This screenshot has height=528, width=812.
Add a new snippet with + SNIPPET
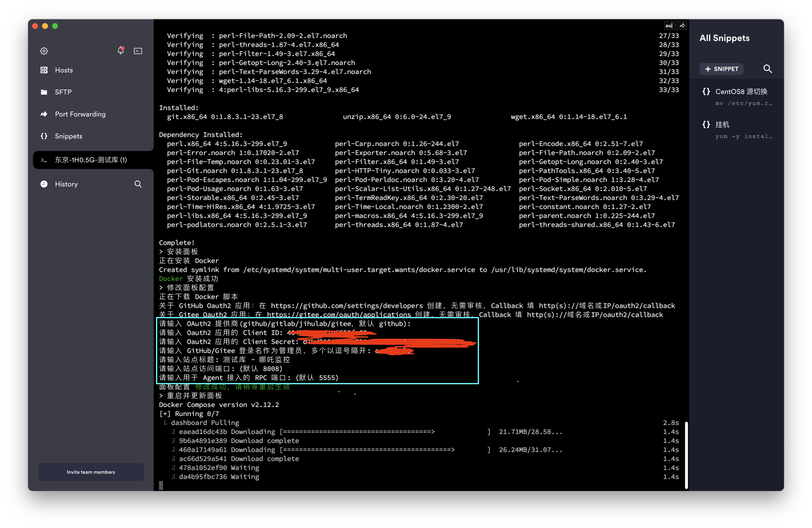coord(721,69)
